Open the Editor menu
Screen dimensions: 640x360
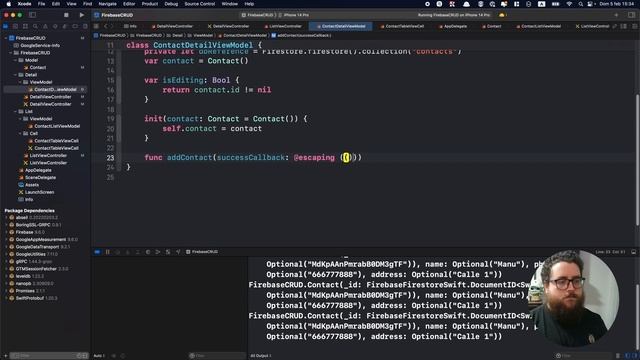(x=129, y=4)
